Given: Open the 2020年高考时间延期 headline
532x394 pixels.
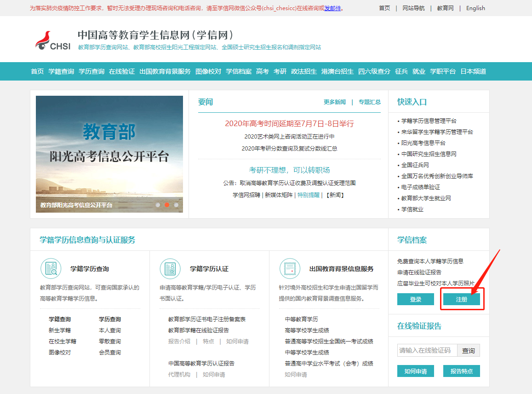Looking at the screenshot, I should click(x=289, y=123).
